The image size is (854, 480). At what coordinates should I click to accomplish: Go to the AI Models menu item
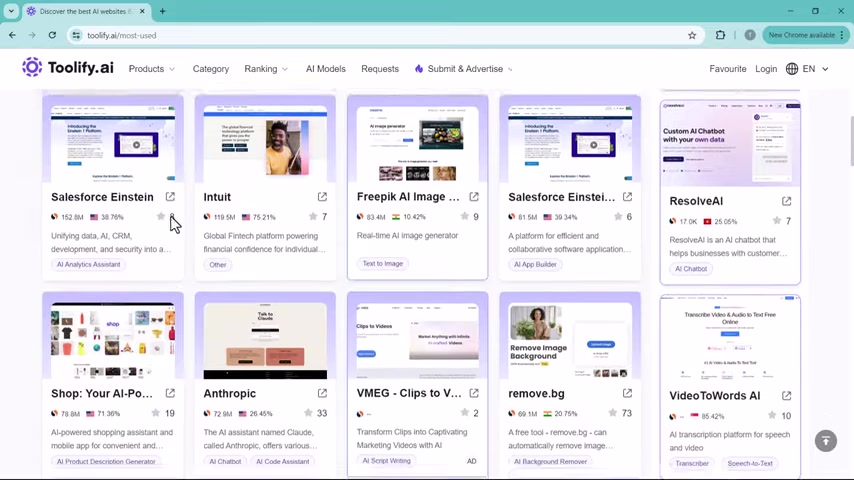325,69
